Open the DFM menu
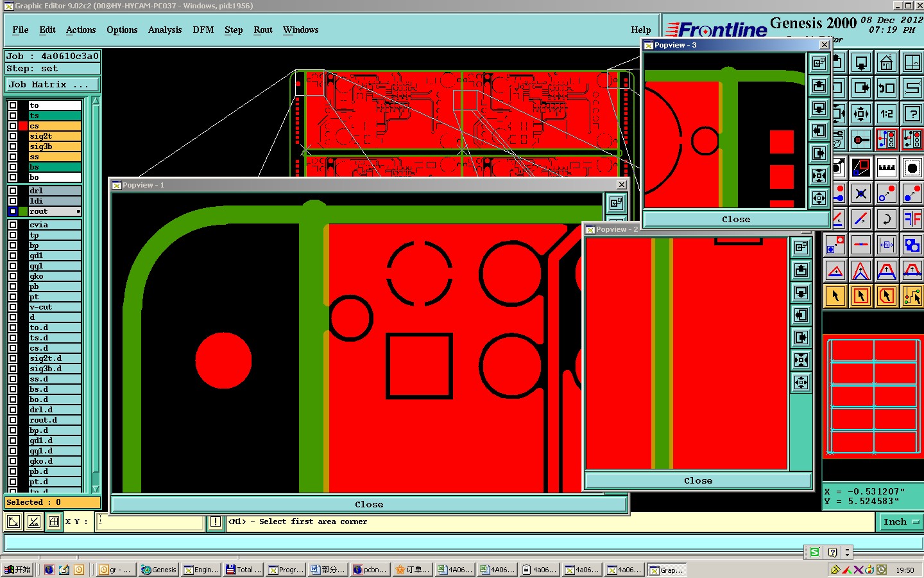 coord(203,30)
